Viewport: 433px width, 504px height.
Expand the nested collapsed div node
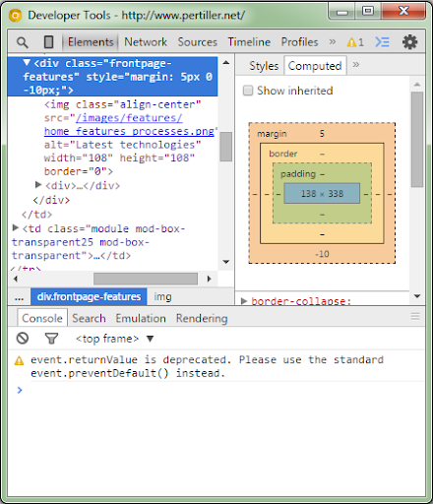tap(38, 185)
